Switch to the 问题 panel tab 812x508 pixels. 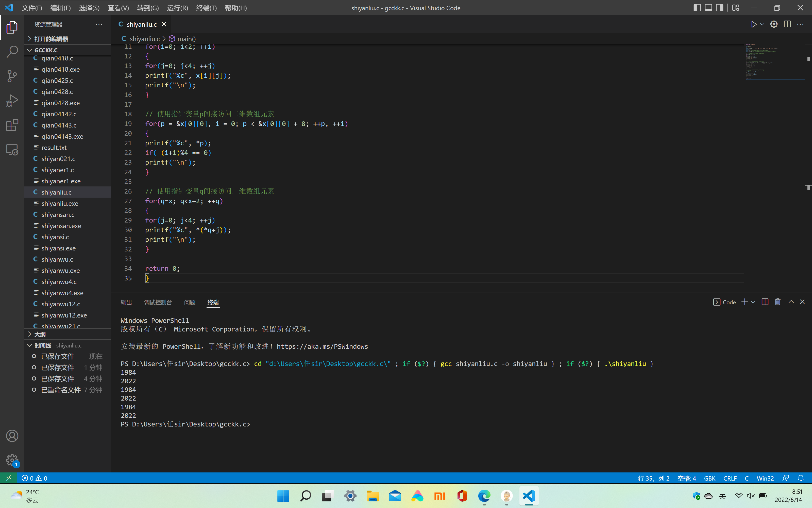click(x=190, y=302)
